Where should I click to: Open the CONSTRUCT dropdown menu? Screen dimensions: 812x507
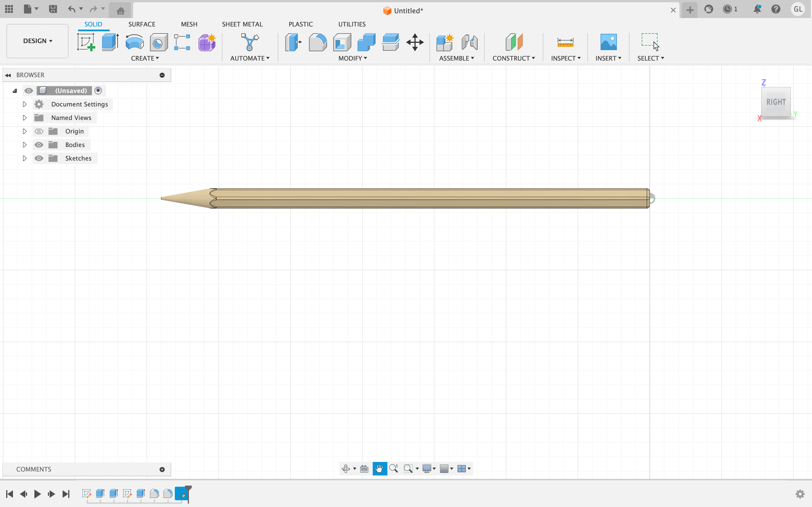click(513, 58)
